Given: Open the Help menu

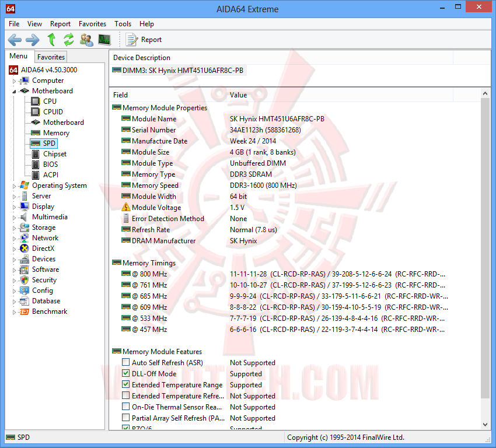Looking at the screenshot, I should 146,24.
